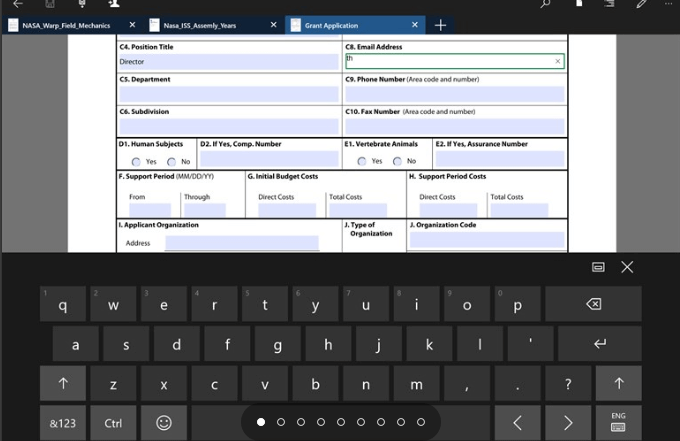Open a new tab with the plus button
The height and width of the screenshot is (441, 680).
tap(440, 25)
